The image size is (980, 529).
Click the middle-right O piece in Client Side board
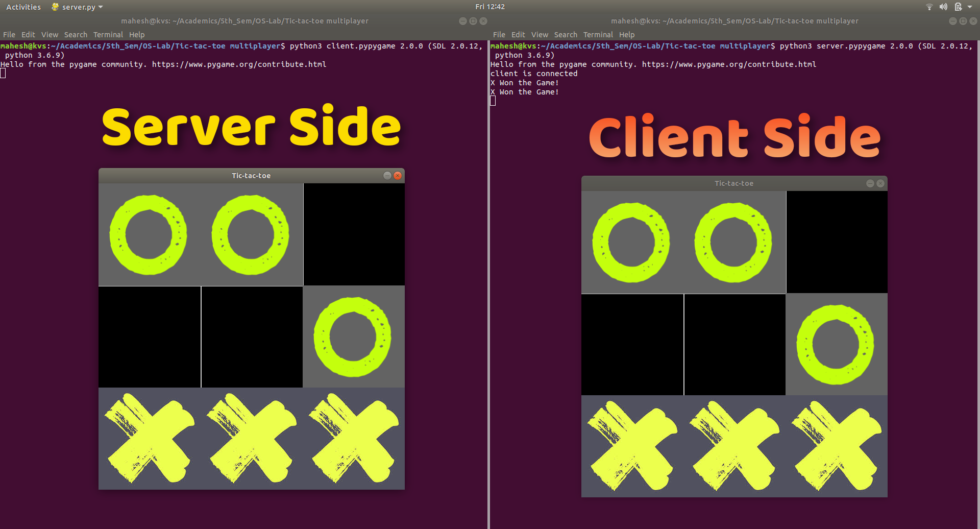pos(836,345)
